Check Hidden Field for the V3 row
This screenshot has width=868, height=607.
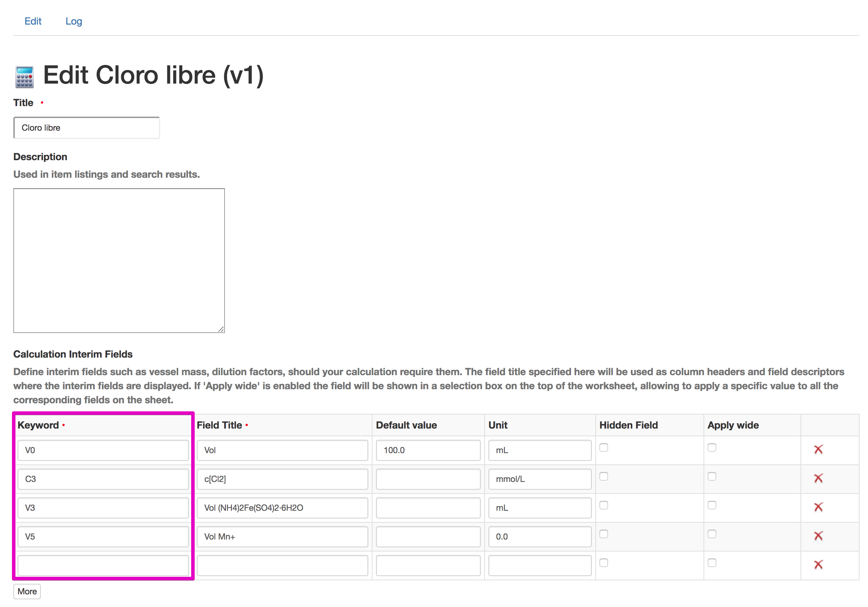point(603,505)
